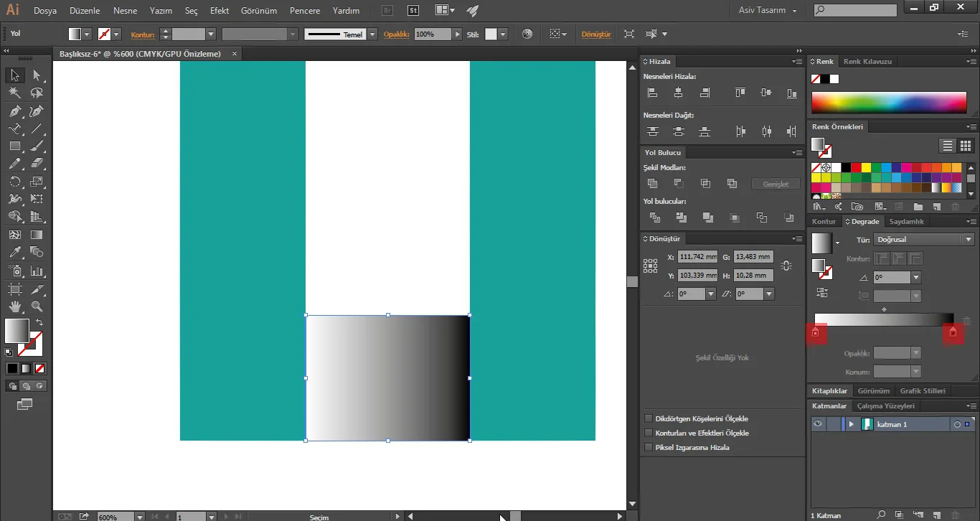The image size is (980, 521).
Task: Switch to the Çalışma Yüzeyleri tab
Action: coord(886,405)
